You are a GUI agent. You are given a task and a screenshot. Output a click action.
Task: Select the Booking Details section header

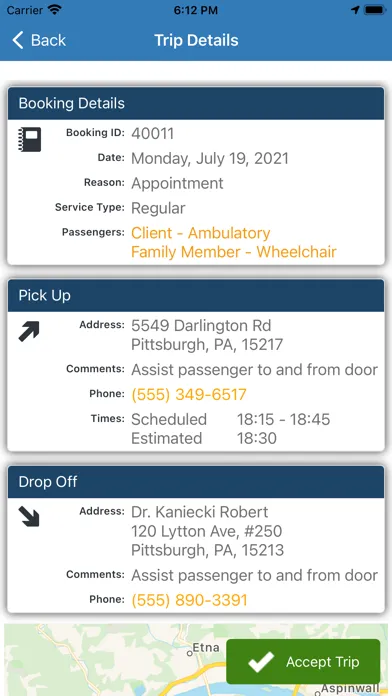196,103
